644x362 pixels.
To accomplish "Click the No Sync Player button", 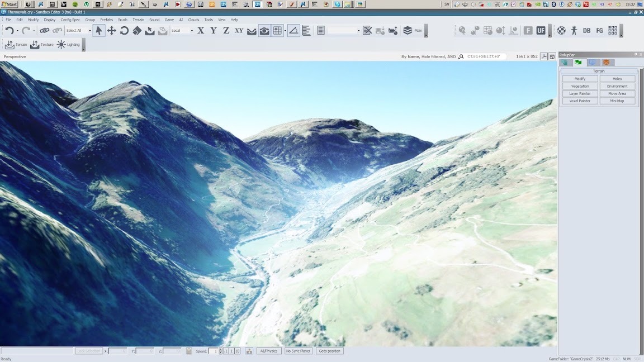I will click(x=298, y=351).
